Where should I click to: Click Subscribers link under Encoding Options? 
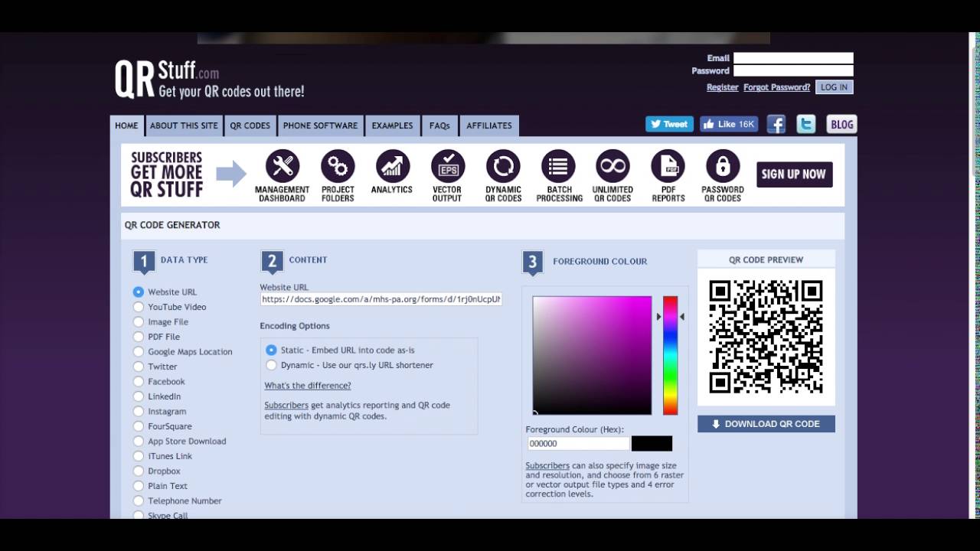click(286, 405)
